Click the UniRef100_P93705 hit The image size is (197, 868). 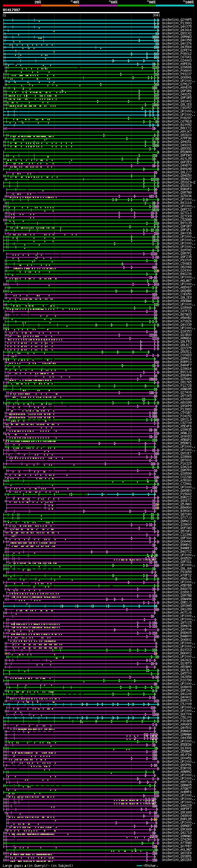coord(177,260)
